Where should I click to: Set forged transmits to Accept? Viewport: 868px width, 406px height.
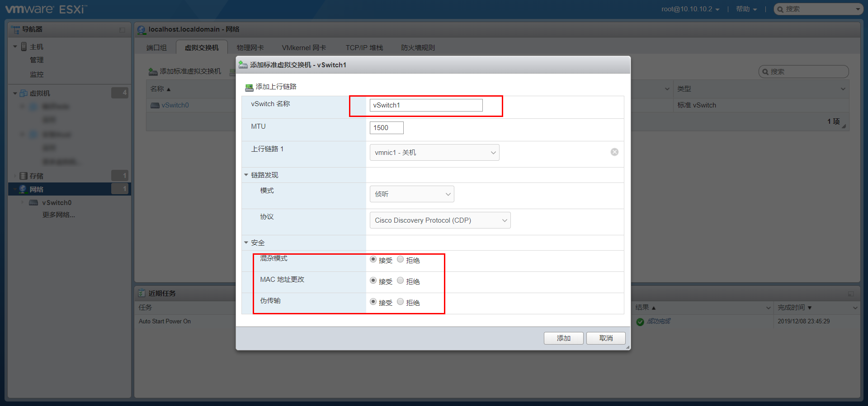373,302
